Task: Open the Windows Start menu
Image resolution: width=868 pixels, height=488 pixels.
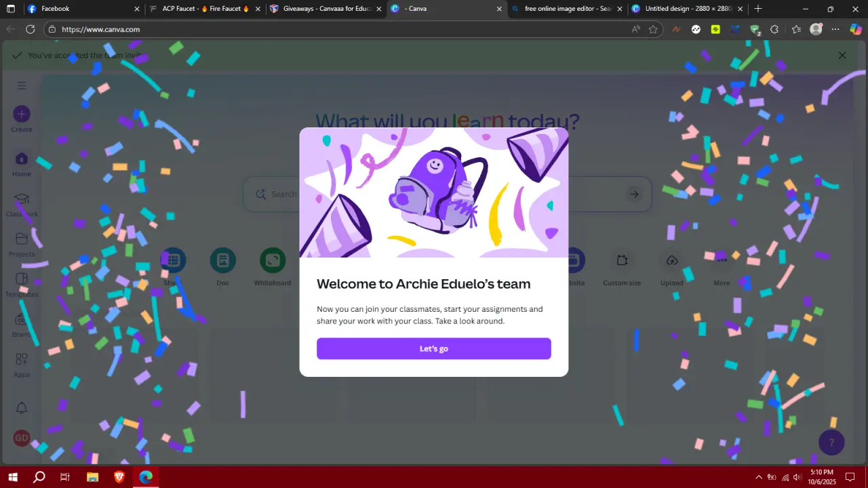Action: click(x=12, y=477)
